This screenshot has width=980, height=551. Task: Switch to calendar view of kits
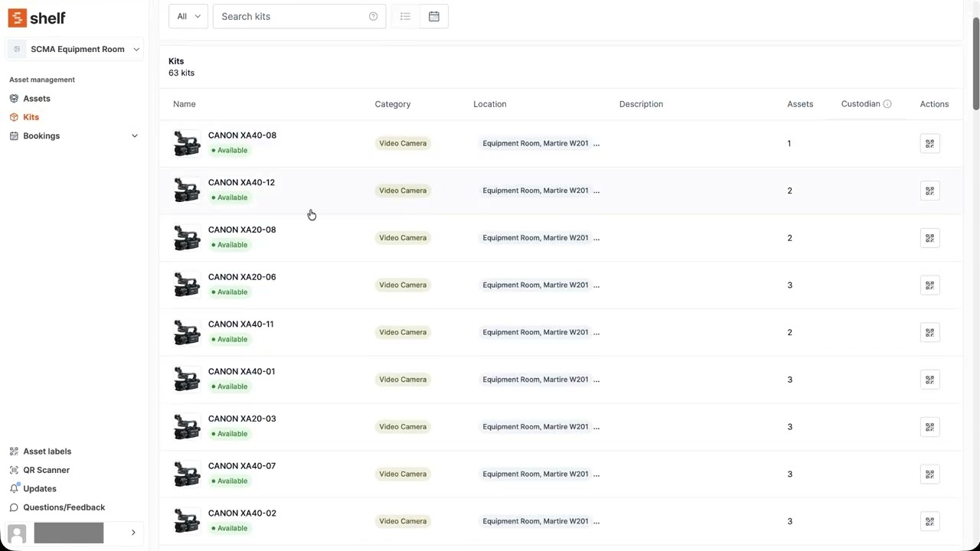[x=434, y=16]
